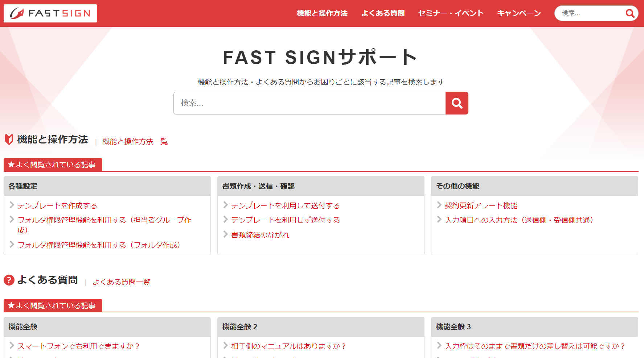644x358 pixels.
Task: Click the chevron beside the 担当者グループ作成 link
Action: click(x=12, y=220)
